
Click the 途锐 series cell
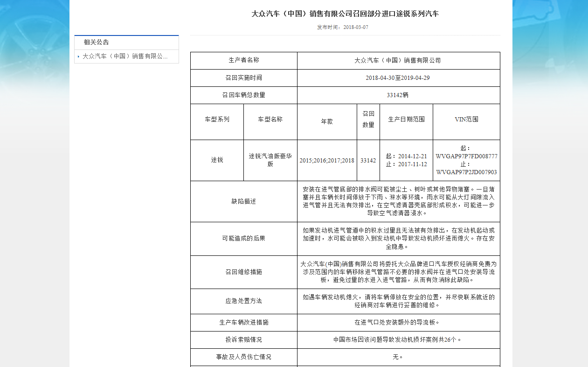coord(217,160)
